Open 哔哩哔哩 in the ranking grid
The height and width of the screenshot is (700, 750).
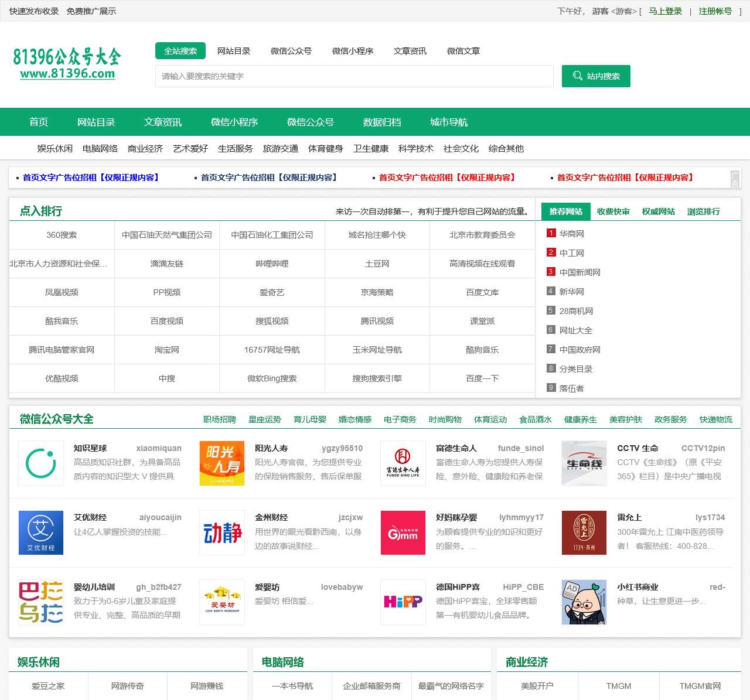click(x=272, y=264)
